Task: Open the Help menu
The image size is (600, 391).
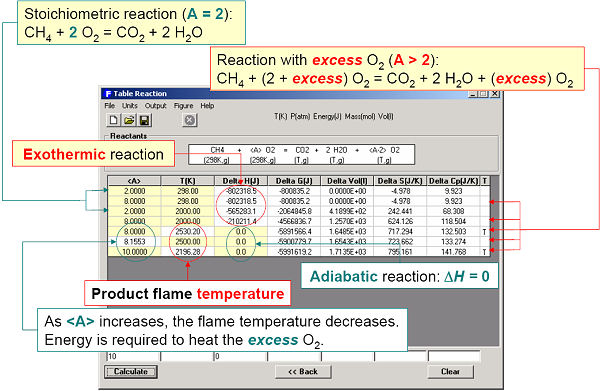Action: [207, 106]
